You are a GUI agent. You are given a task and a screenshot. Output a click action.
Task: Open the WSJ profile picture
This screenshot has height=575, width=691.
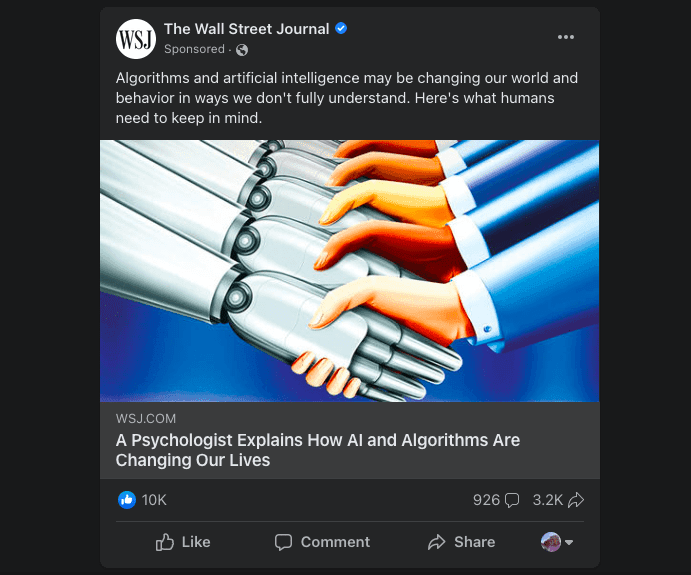136,39
